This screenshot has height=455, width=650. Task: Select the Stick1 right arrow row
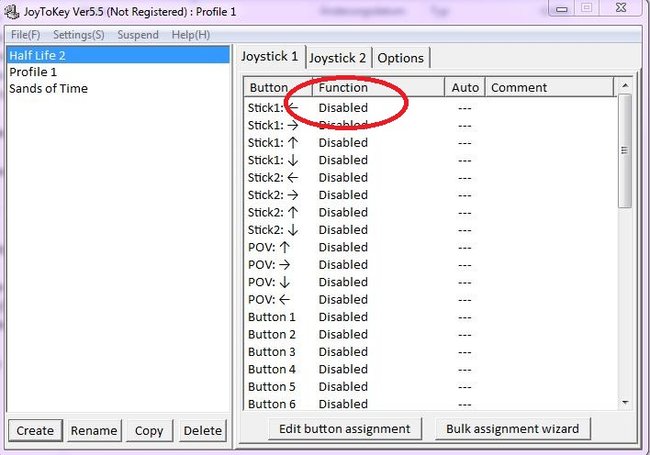[430, 125]
